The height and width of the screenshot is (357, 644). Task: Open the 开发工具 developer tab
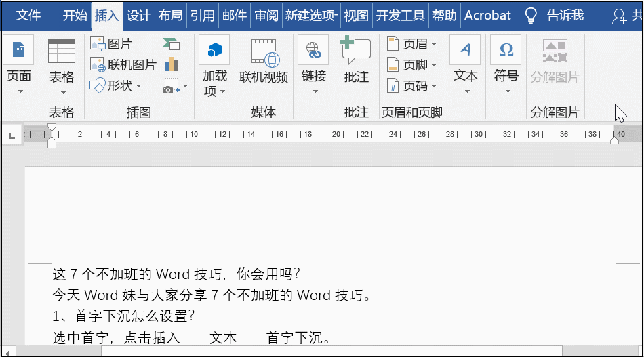tap(400, 16)
